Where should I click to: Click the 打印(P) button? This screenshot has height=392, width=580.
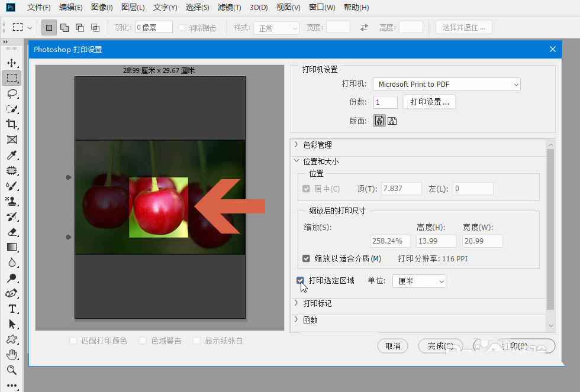point(514,346)
